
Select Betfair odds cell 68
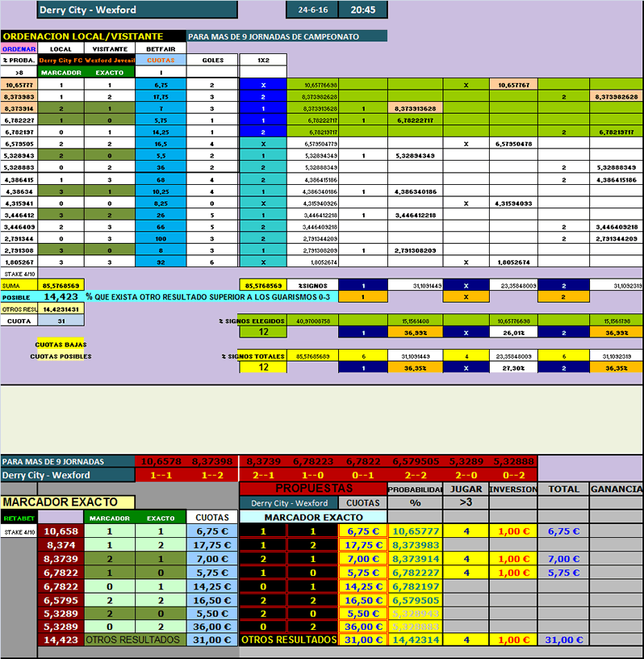[161, 180]
